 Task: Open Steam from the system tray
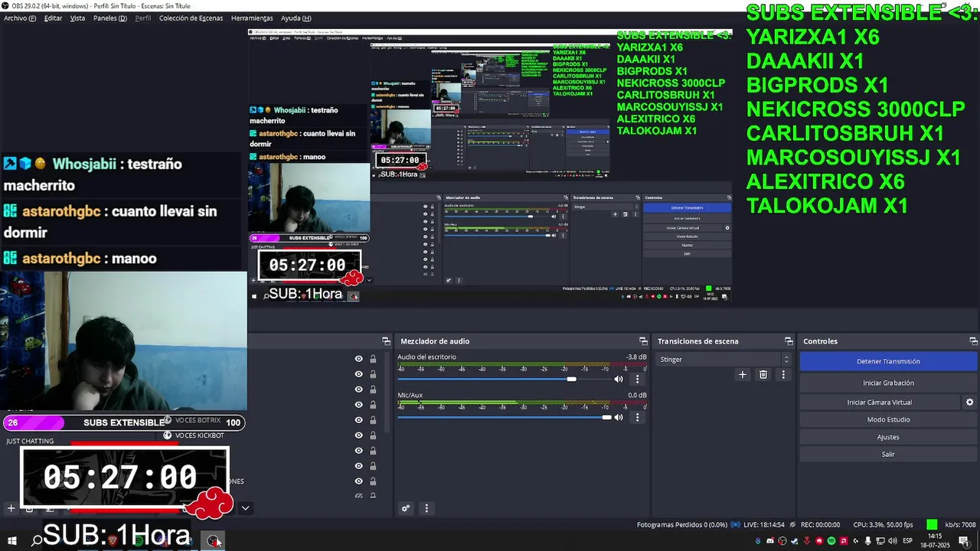tap(795, 541)
